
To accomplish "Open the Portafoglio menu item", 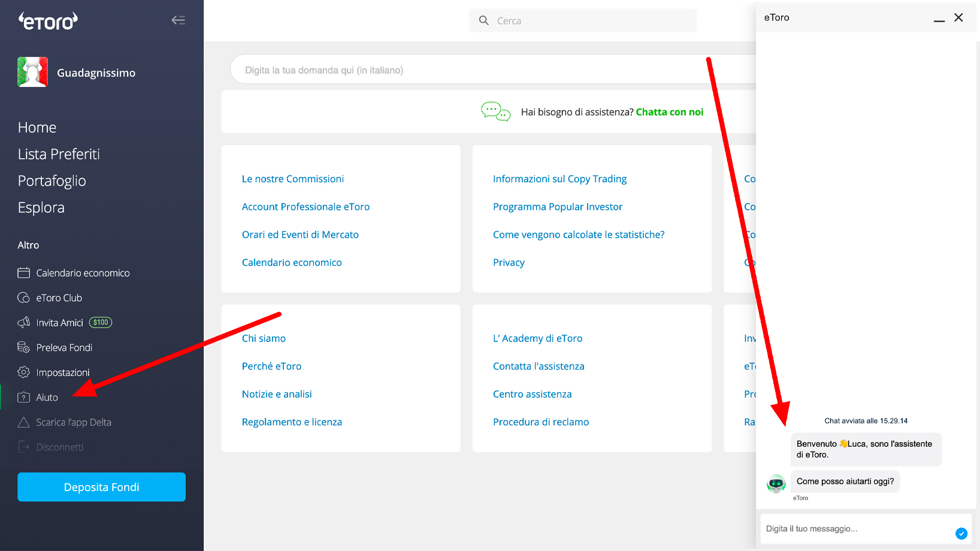I will [x=52, y=181].
